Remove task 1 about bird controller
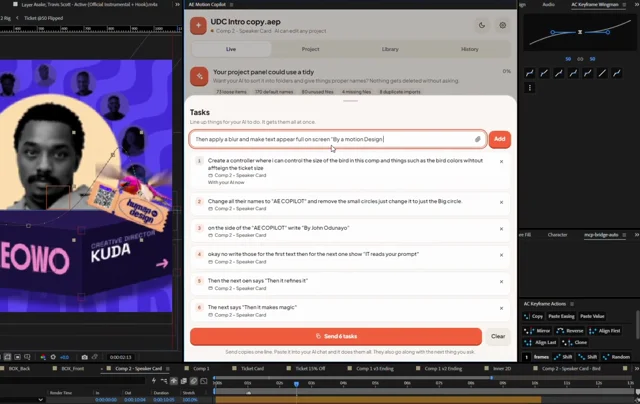Screen dimensions: 640x404 click(501, 162)
